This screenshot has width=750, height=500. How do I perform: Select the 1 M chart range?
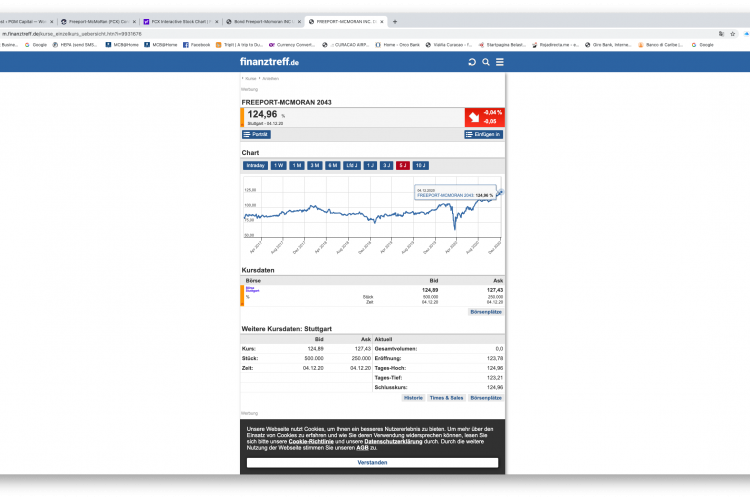pyautogui.click(x=297, y=166)
